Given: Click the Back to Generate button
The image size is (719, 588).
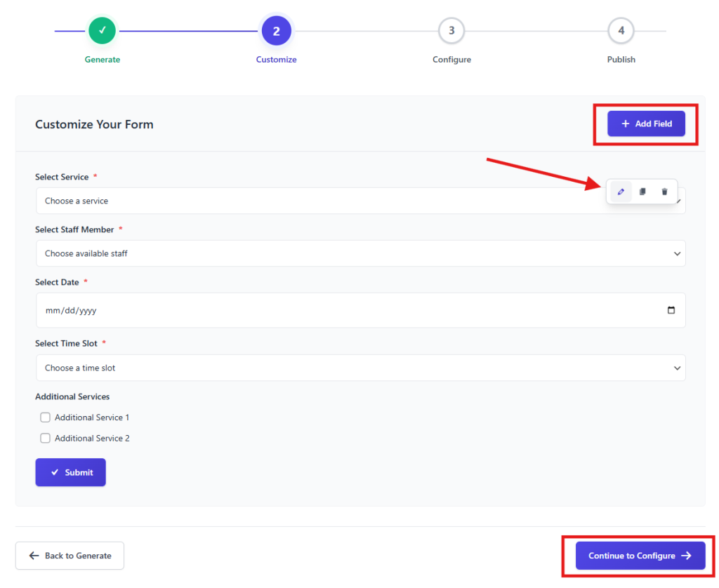Looking at the screenshot, I should [x=70, y=555].
